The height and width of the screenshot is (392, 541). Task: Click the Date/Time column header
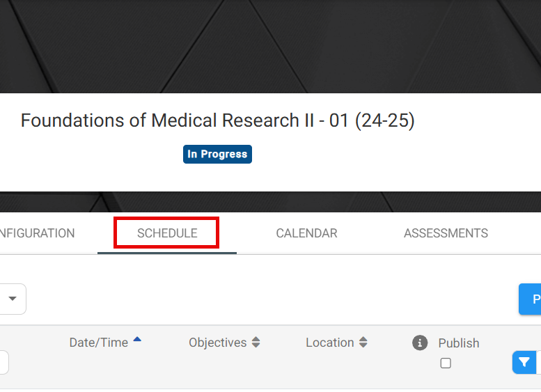99,343
